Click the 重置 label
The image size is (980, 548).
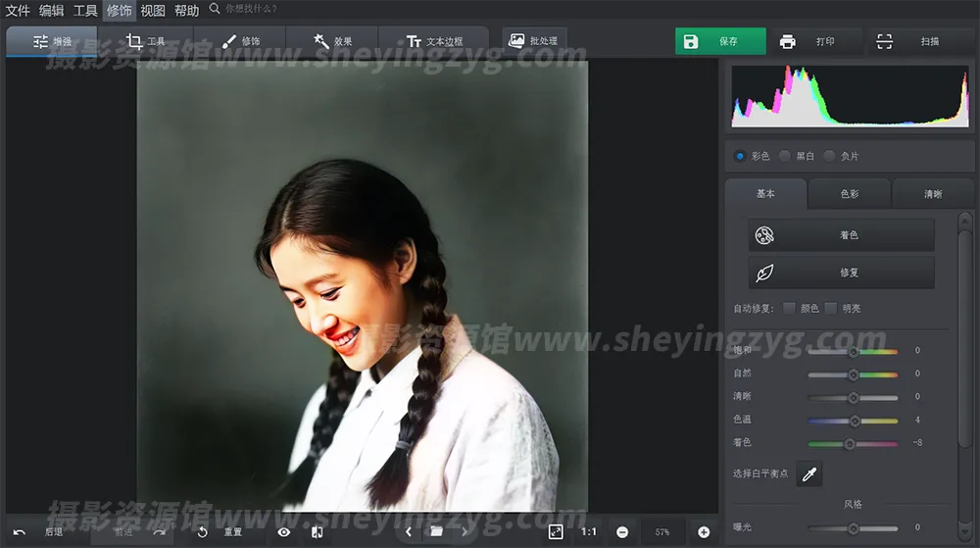click(x=232, y=532)
